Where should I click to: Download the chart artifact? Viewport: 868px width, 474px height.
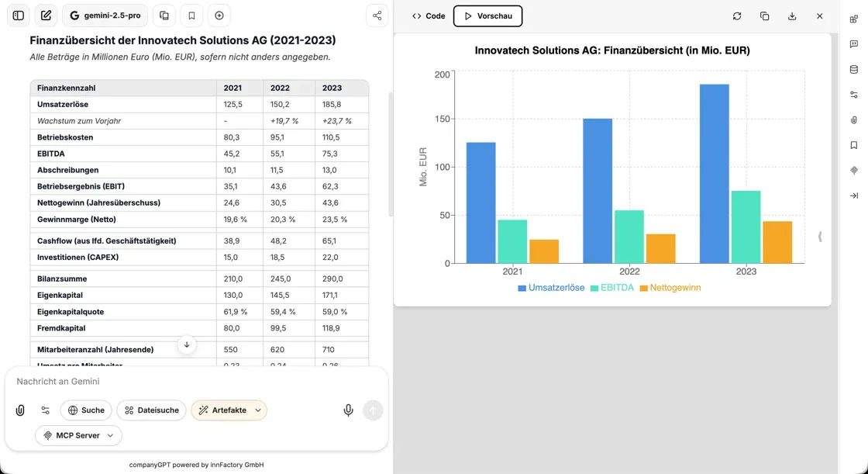[x=792, y=16]
